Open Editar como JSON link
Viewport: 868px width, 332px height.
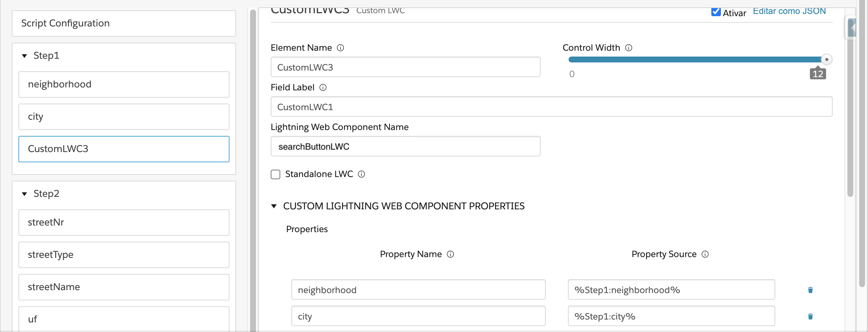789,11
